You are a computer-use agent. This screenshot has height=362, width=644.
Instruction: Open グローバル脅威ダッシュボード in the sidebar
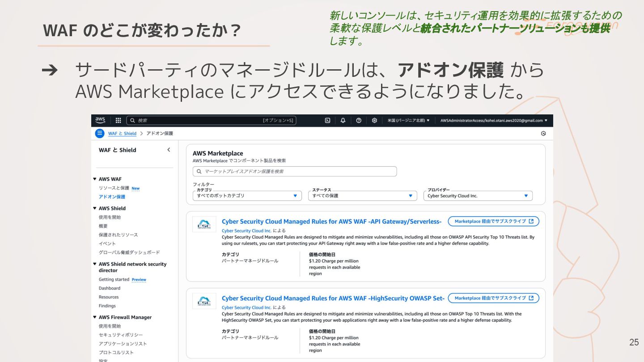point(129,253)
